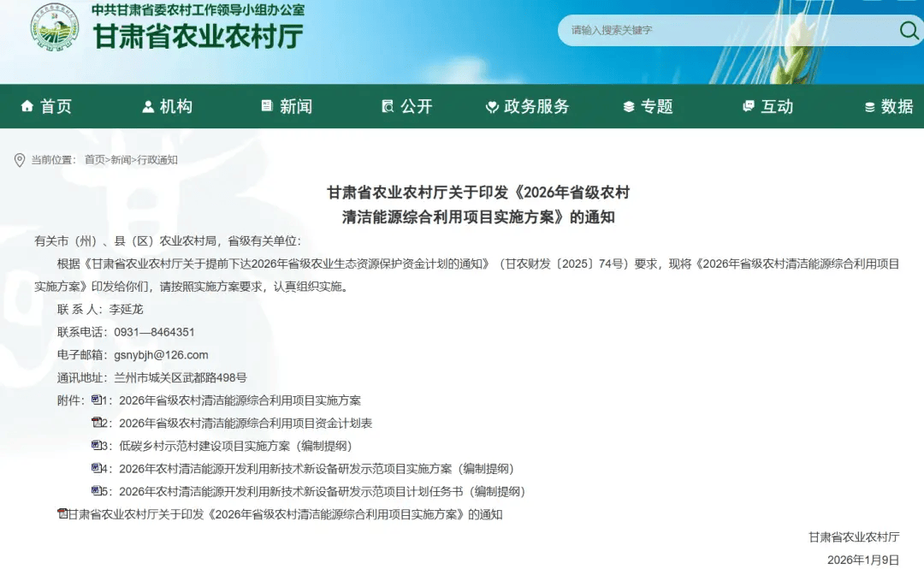The width and height of the screenshot is (924, 569).
Task: Open the 行政通知 breadcrumb link
Action: pos(158,160)
